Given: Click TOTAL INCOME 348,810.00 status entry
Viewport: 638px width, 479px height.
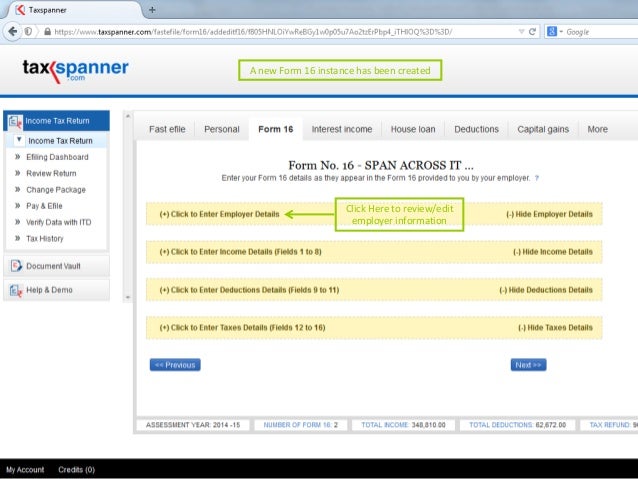Looking at the screenshot, I should tap(403, 425).
